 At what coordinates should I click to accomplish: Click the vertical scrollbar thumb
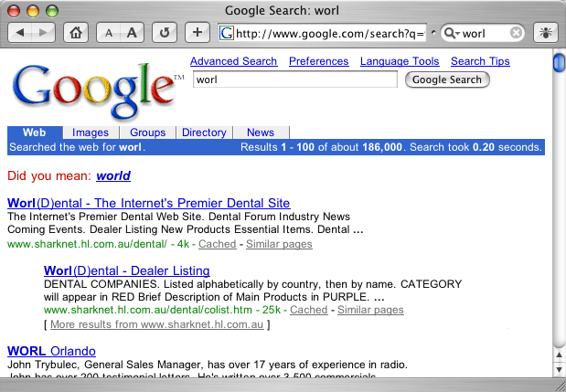(559, 62)
